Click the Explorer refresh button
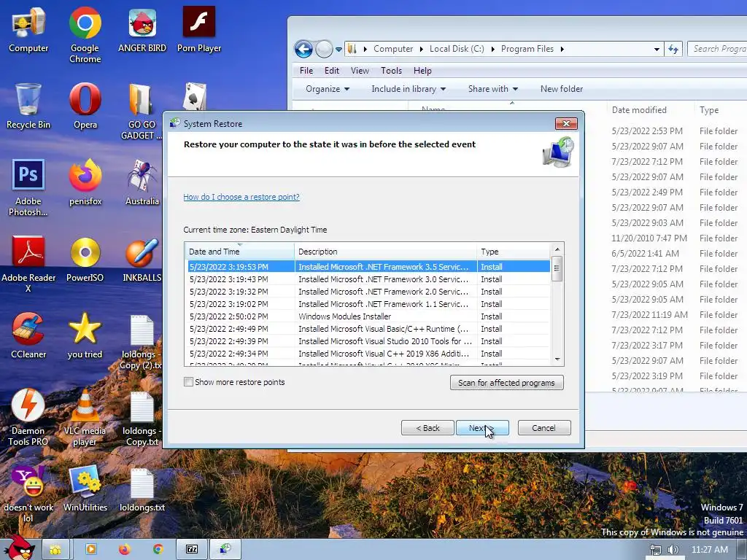The height and width of the screenshot is (560, 747). point(673,49)
